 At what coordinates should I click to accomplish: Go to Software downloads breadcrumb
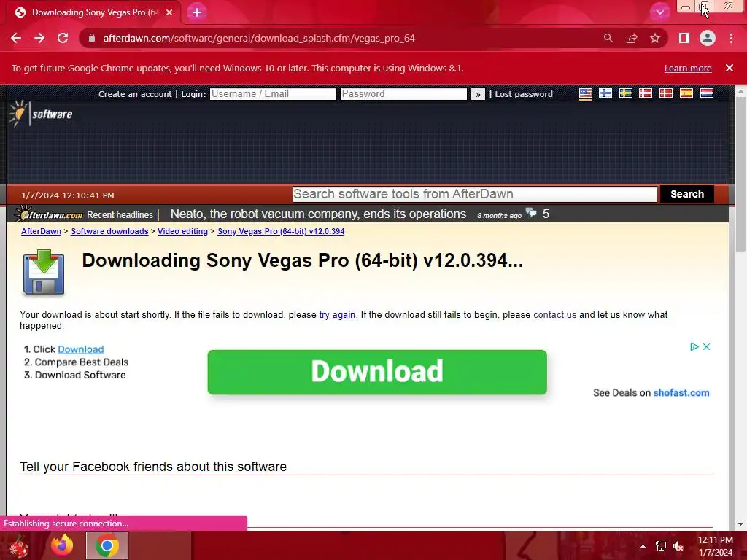click(x=109, y=231)
